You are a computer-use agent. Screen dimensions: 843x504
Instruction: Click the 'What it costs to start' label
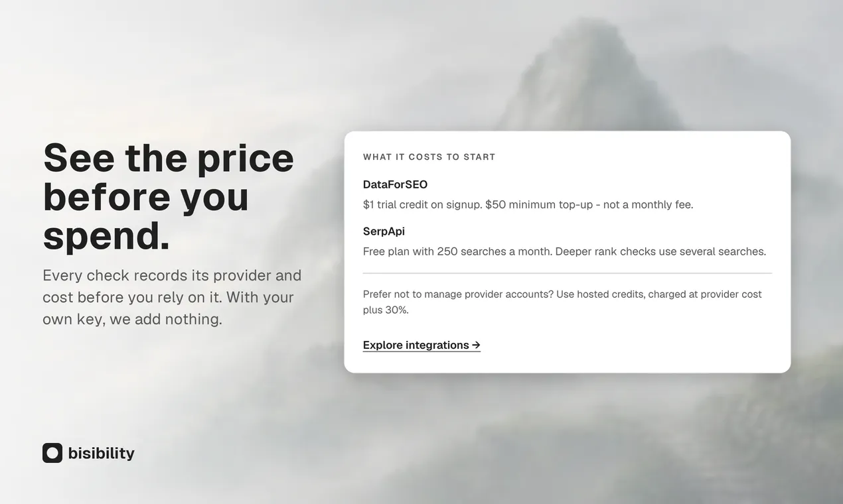tap(429, 157)
